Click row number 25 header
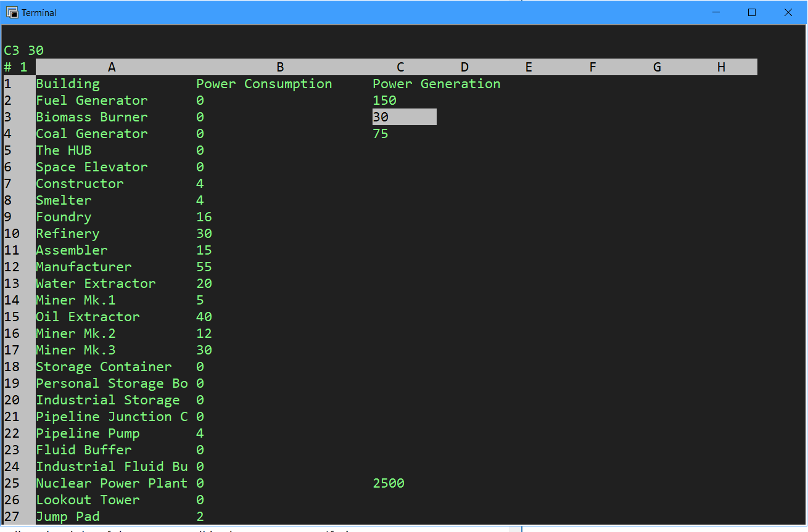 12,483
